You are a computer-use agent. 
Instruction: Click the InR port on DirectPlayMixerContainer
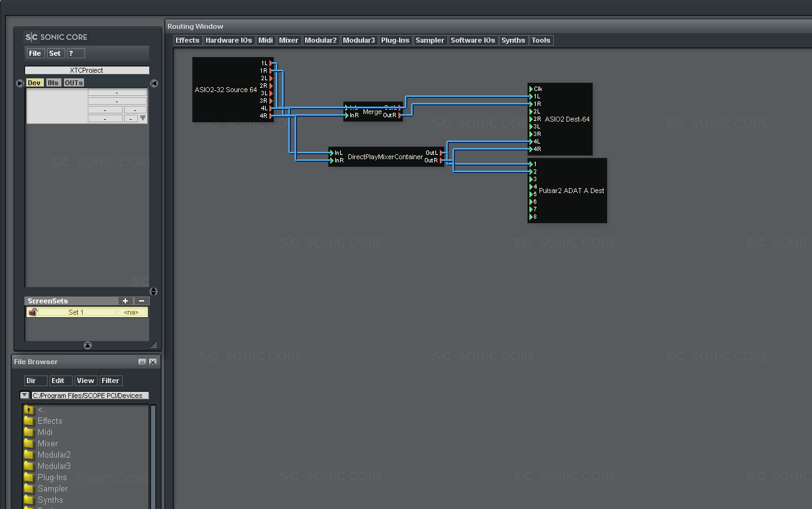332,160
